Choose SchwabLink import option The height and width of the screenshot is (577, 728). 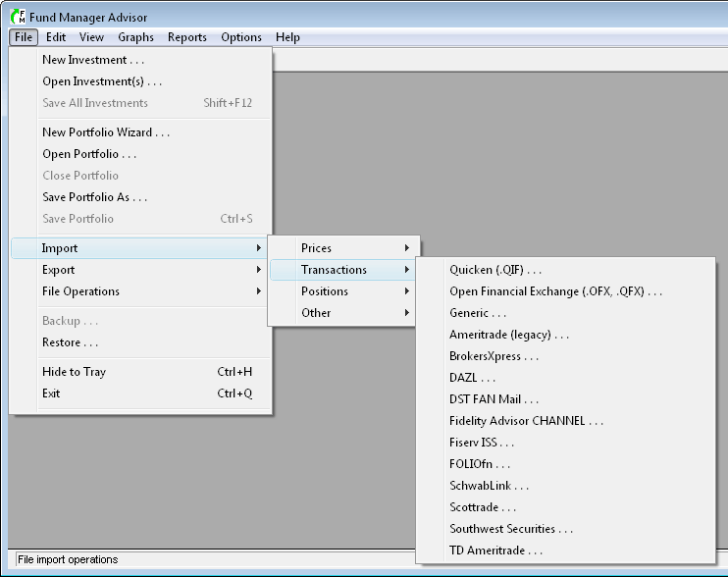click(565, 486)
